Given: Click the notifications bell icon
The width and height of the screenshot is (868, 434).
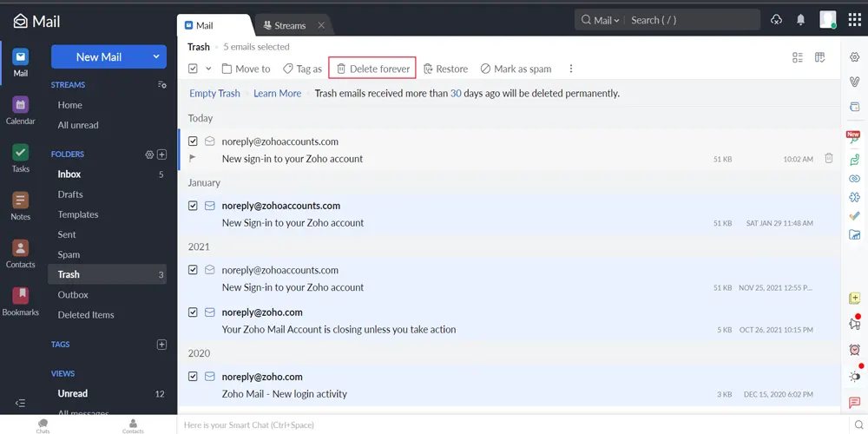Looking at the screenshot, I should (x=800, y=20).
